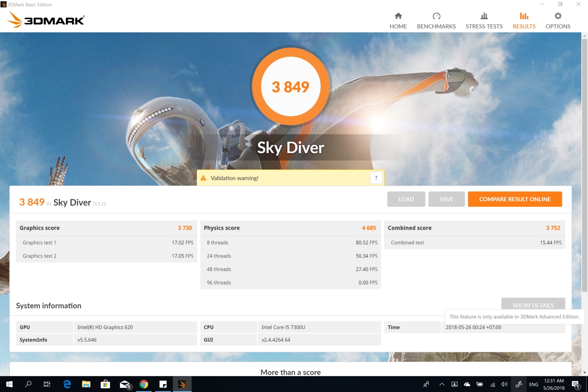
Task: Select the Combined test row
Action: pyautogui.click(x=474, y=243)
